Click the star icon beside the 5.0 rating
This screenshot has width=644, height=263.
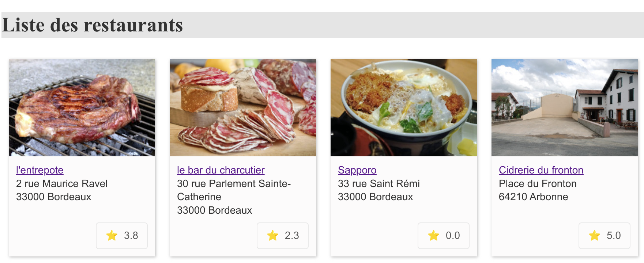coord(594,236)
